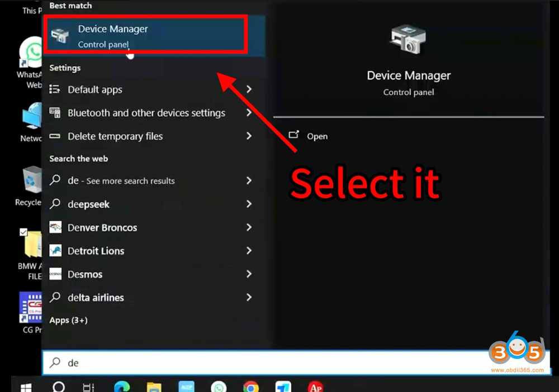Expand the Default apps arrow
The image size is (559, 392).
pos(249,89)
